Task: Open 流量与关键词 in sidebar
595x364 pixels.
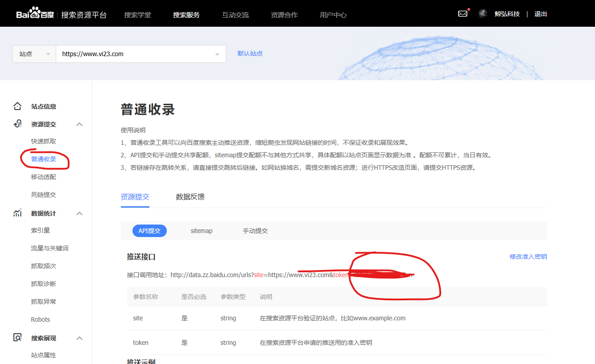Action: coord(50,248)
